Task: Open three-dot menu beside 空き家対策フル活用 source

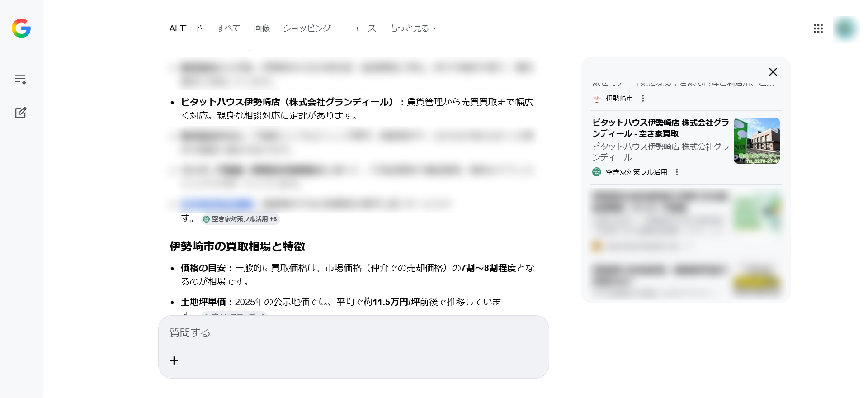Action: (x=677, y=172)
